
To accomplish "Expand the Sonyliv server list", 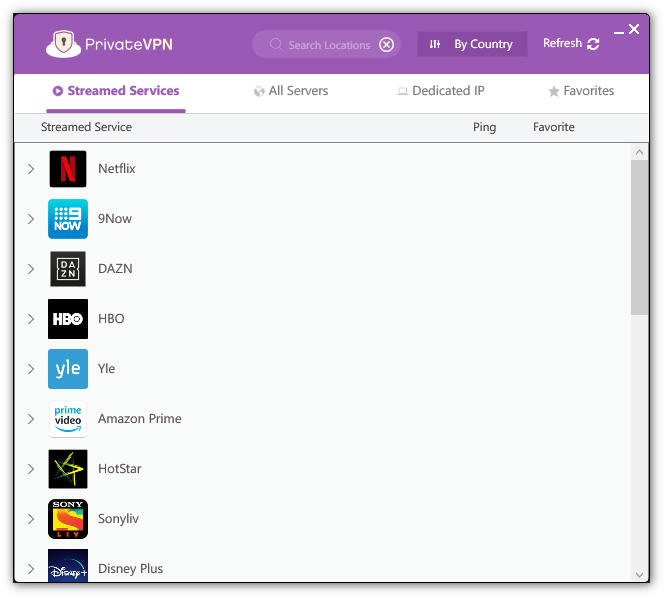I will [x=31, y=519].
